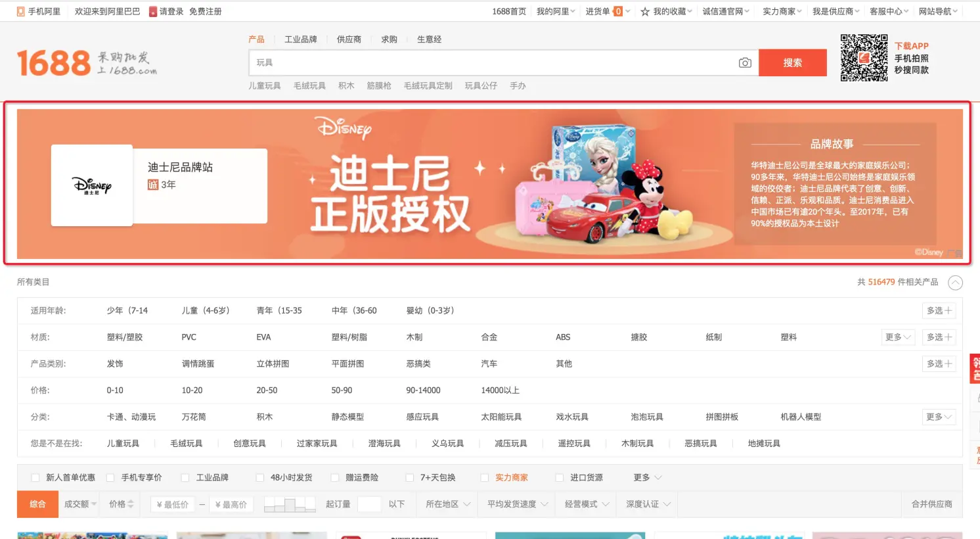Open the 我的阿里 dropdown
980x539 pixels.
click(556, 11)
